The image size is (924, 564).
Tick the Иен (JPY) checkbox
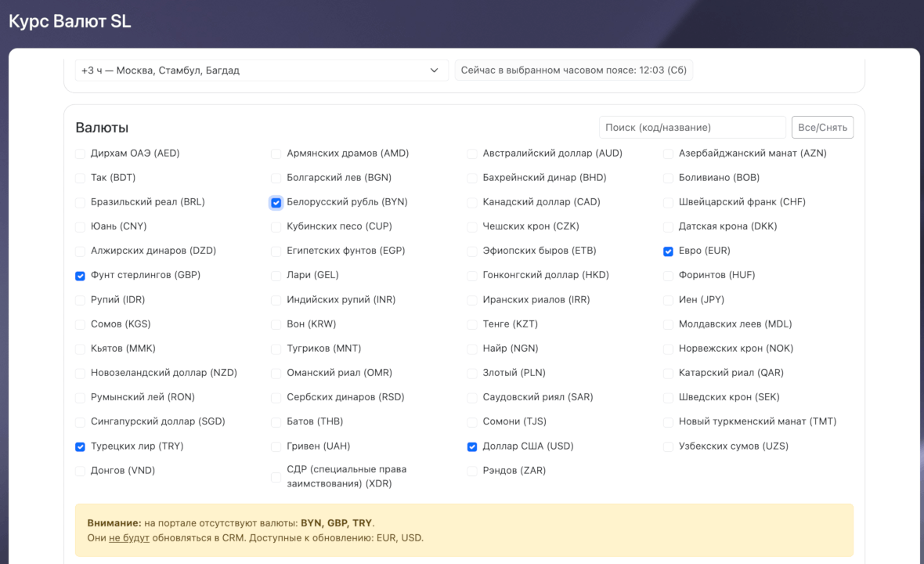click(668, 300)
